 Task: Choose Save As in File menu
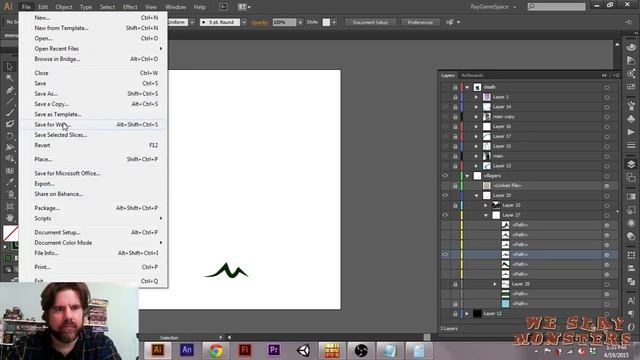(x=92, y=93)
